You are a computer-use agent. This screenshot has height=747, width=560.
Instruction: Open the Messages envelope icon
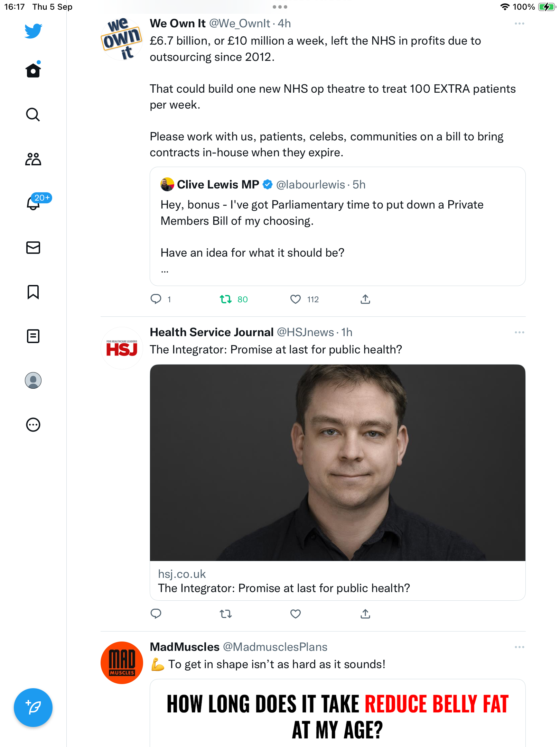(33, 248)
